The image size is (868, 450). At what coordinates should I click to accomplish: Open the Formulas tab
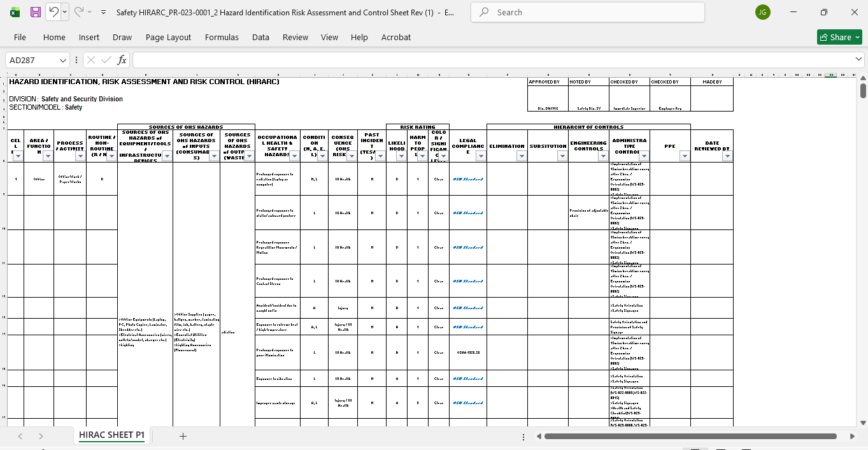[x=222, y=37]
